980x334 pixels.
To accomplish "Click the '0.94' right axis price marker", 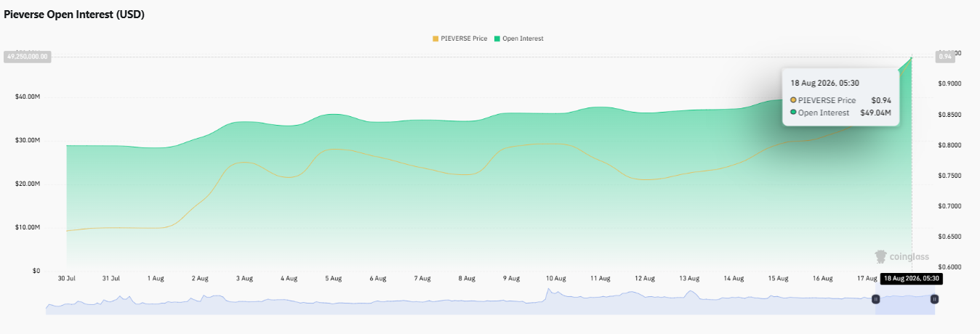I will 945,56.
